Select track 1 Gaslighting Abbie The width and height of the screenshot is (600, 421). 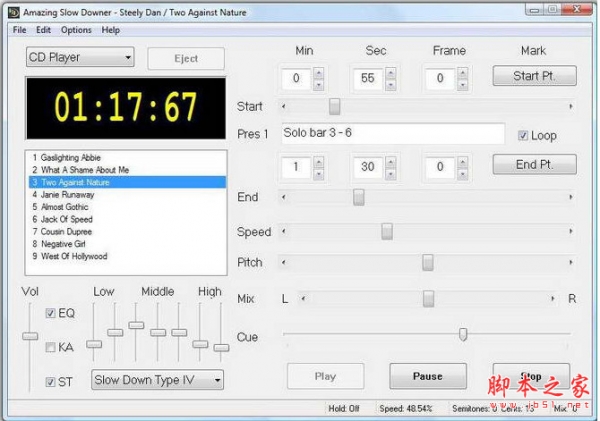tap(127, 157)
